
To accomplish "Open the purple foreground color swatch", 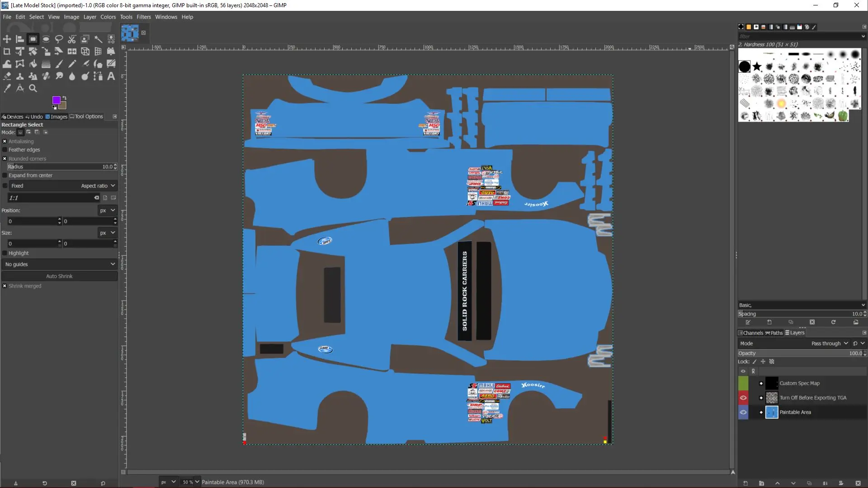I will pos(57,100).
